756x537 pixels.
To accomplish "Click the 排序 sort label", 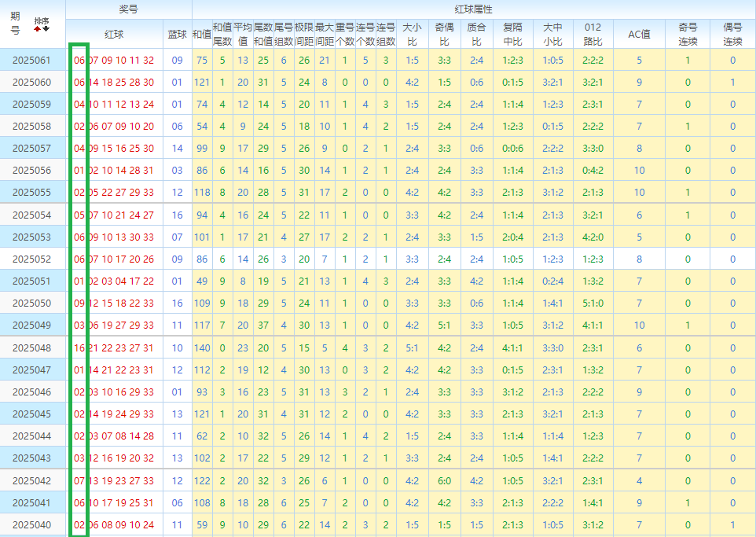I will [x=41, y=20].
